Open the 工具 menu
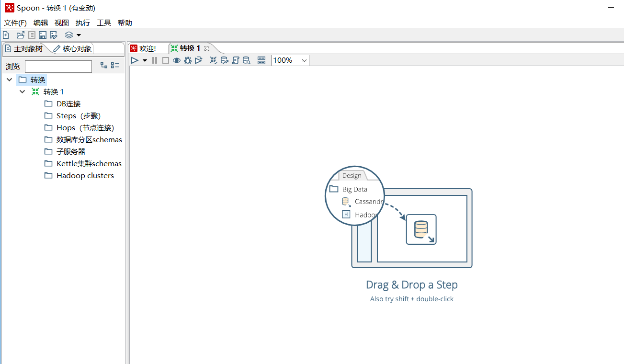The width and height of the screenshot is (624, 364). [x=103, y=23]
